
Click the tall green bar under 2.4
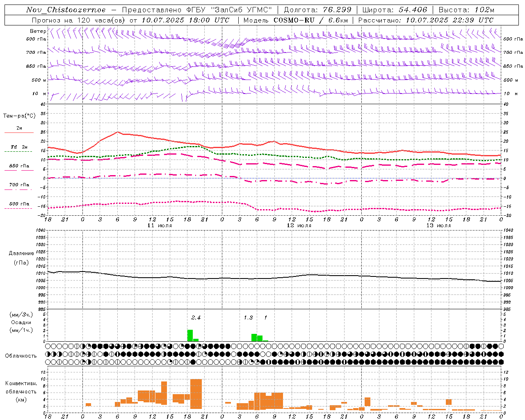(190, 336)
